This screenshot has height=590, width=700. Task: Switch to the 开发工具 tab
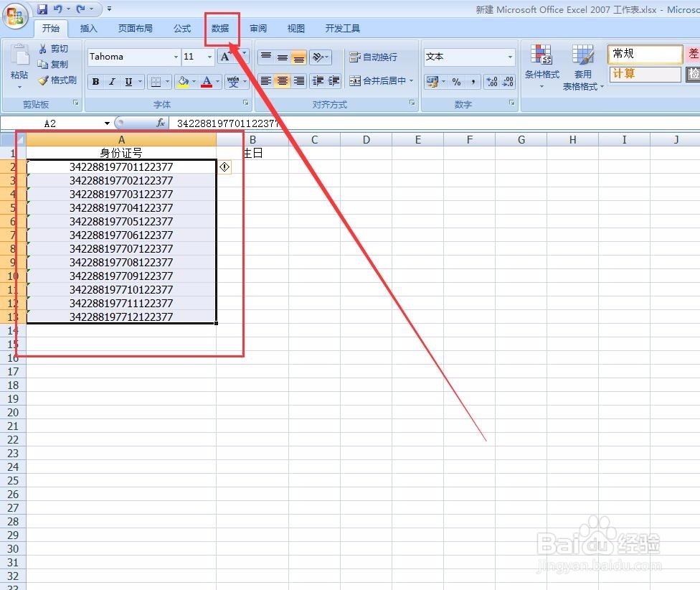click(342, 29)
